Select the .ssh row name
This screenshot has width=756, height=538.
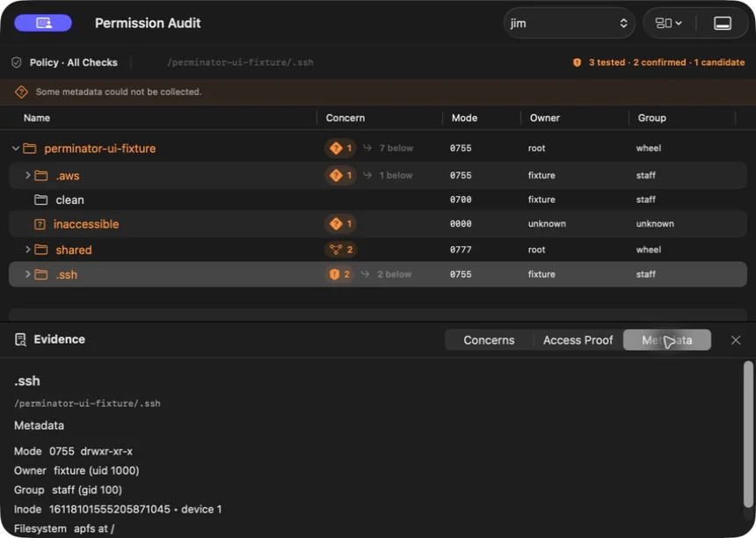[x=67, y=275]
